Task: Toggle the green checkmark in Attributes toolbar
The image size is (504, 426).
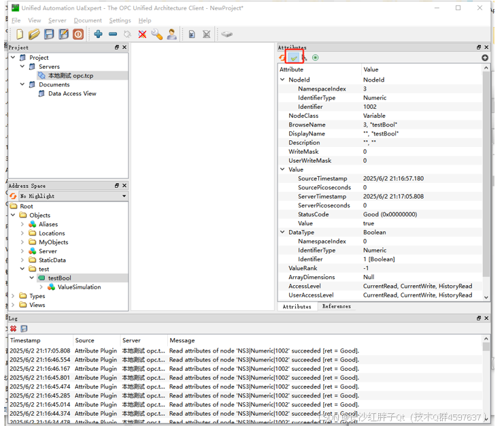Action: pyautogui.click(x=295, y=58)
